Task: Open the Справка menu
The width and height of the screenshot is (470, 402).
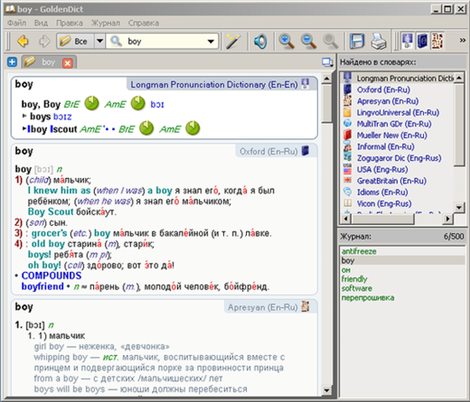Action: click(143, 23)
